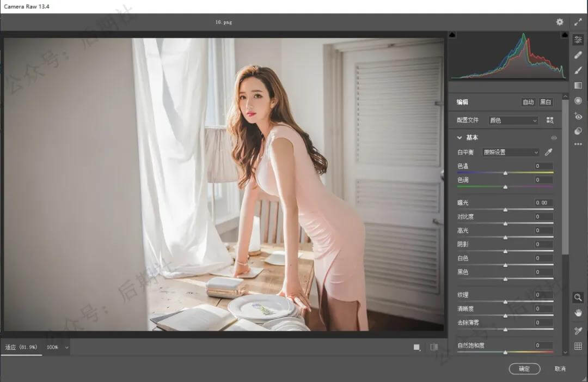Toggle highlight clipping warning on histogram
Screen dimensions: 588x382
click(565, 34)
